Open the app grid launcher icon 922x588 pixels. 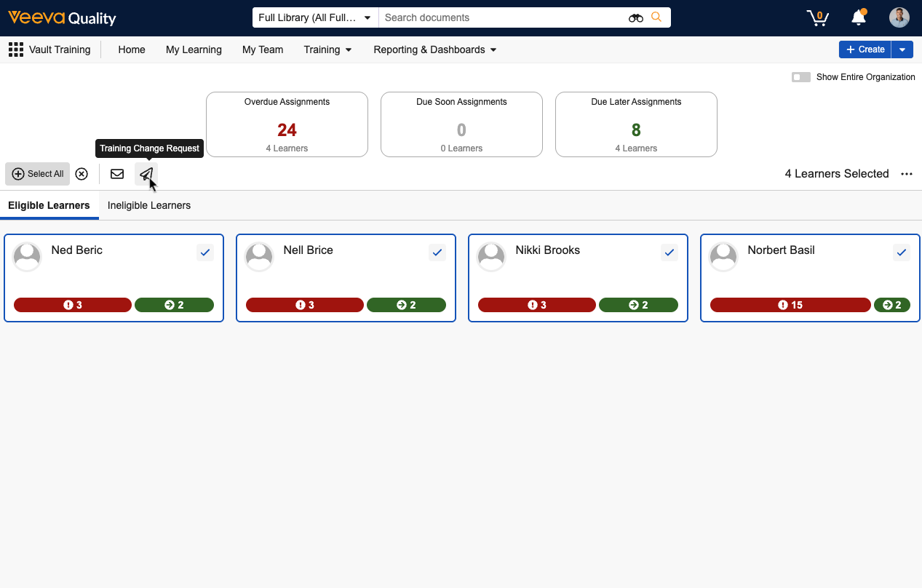click(15, 49)
